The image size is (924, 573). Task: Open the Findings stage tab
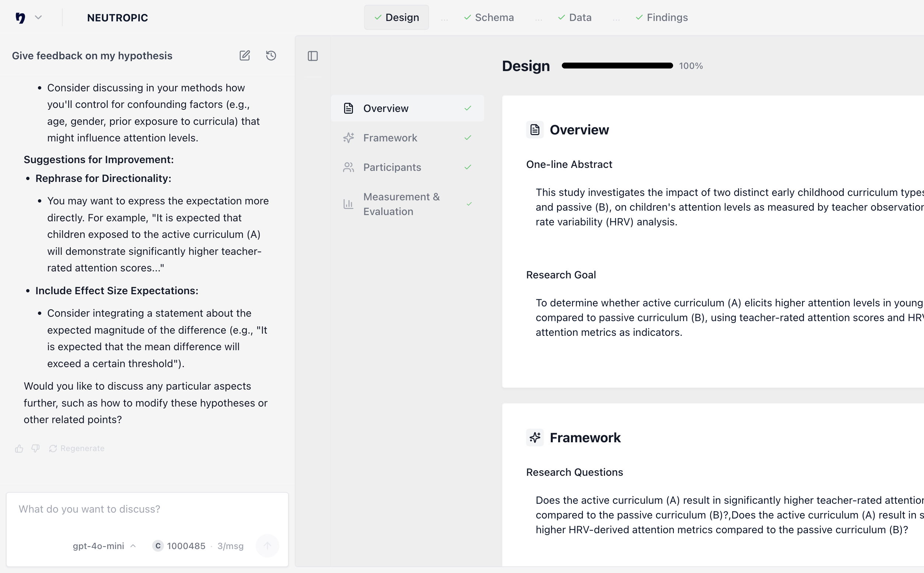tap(661, 17)
